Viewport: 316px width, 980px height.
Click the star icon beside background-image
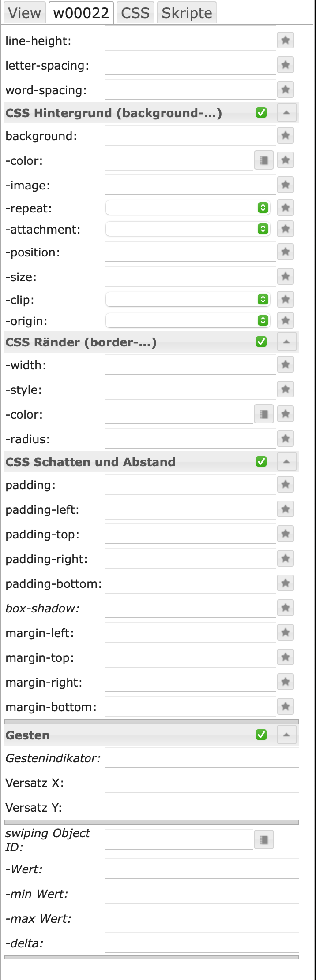pos(286,185)
